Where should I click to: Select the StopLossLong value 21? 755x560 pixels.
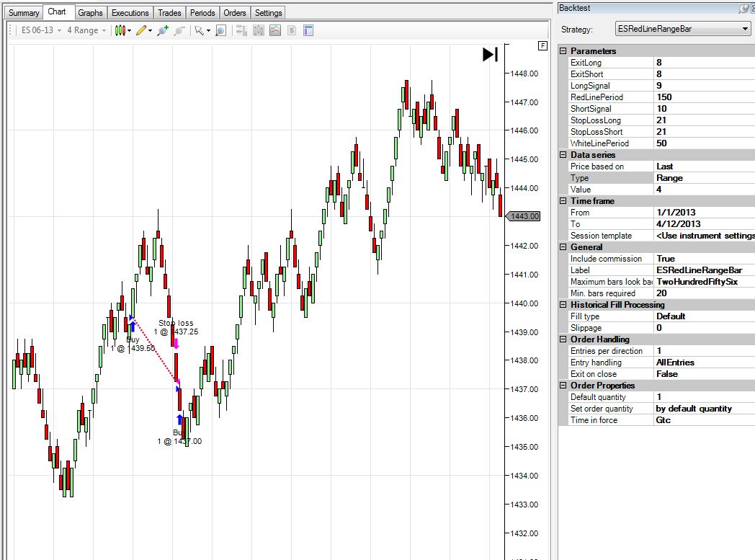[x=704, y=120]
